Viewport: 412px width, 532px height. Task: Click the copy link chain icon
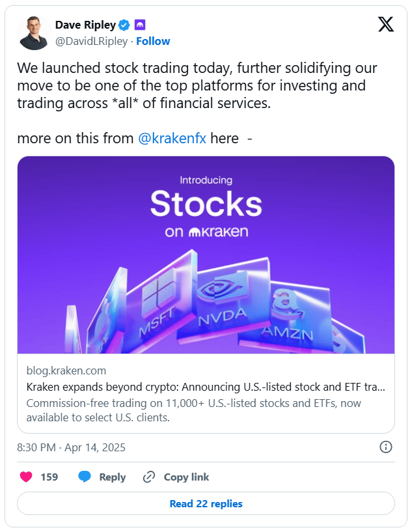149,477
